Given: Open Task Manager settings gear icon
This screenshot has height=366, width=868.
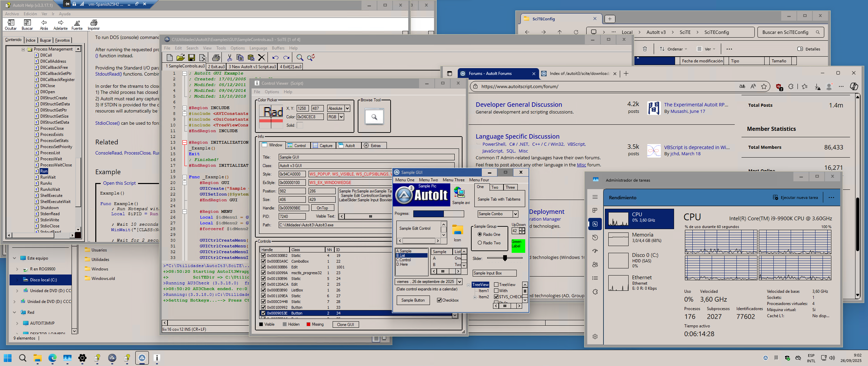Looking at the screenshot, I should click(595, 337).
